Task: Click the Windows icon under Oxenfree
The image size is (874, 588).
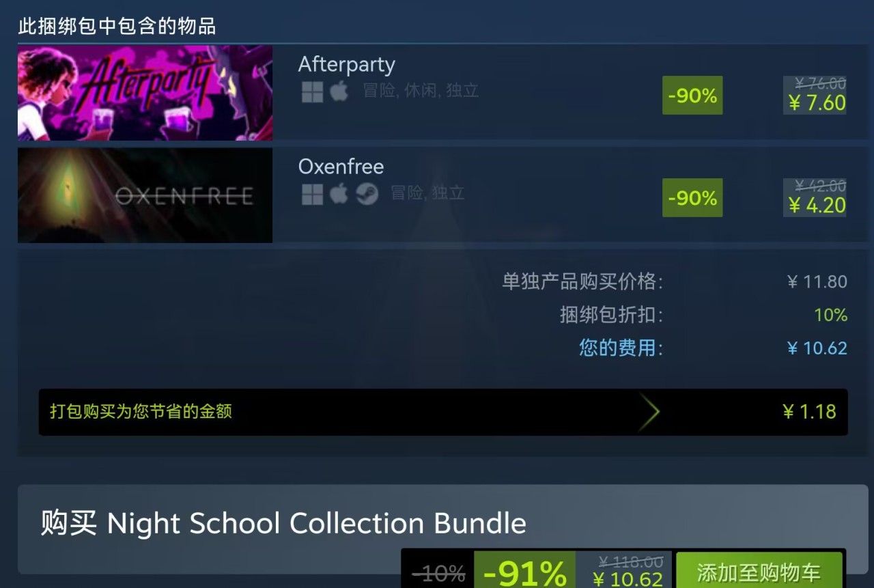Action: pyautogui.click(x=312, y=194)
